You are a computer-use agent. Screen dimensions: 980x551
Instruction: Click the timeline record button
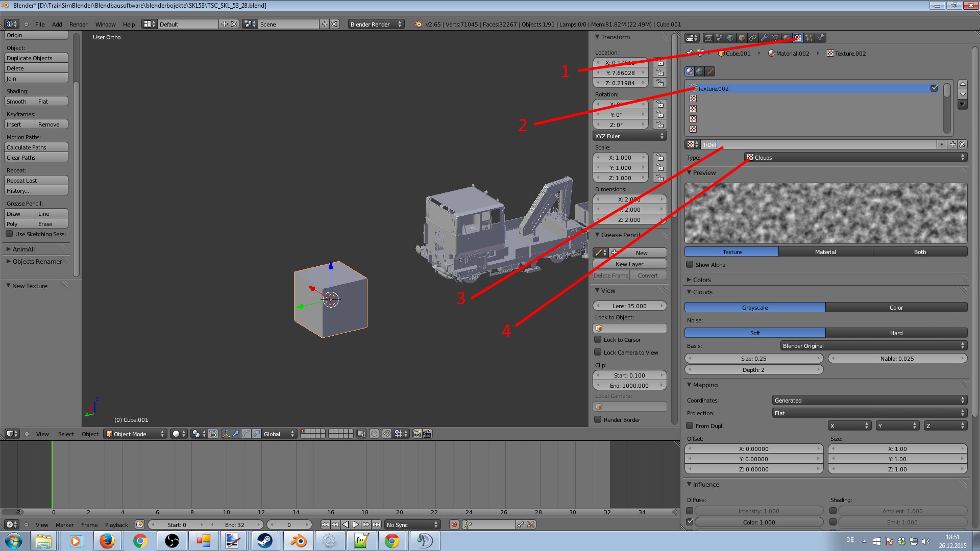pyautogui.click(x=454, y=524)
